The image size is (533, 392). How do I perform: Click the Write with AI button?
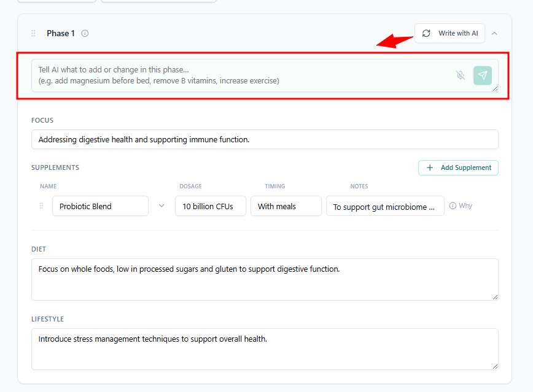coord(449,33)
